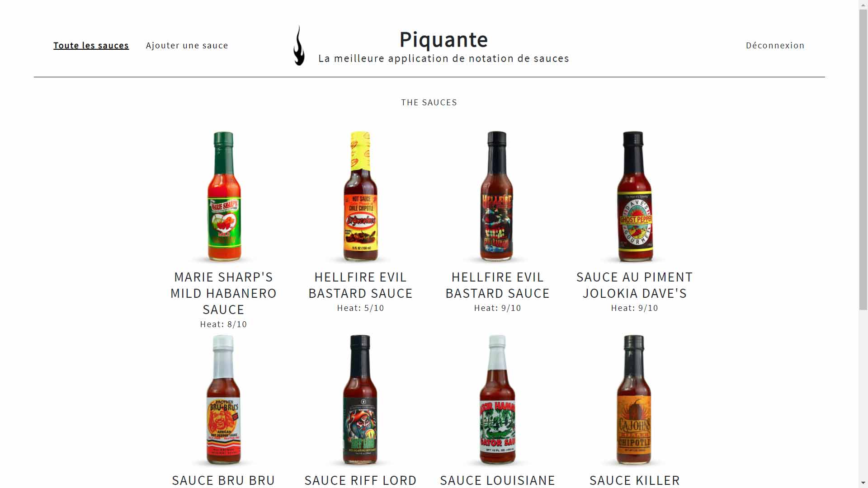Click the Piquante flame logo icon
The image size is (868, 488).
pyautogui.click(x=299, y=45)
